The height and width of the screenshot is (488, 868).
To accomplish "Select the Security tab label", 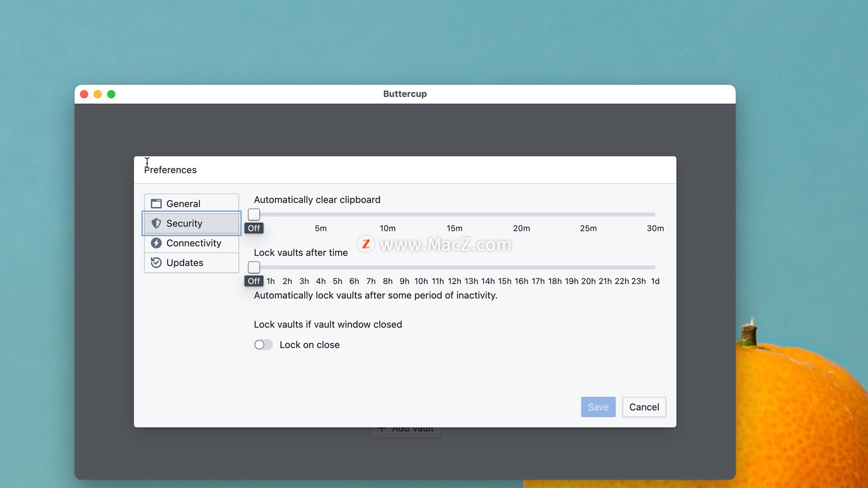I will (x=184, y=223).
